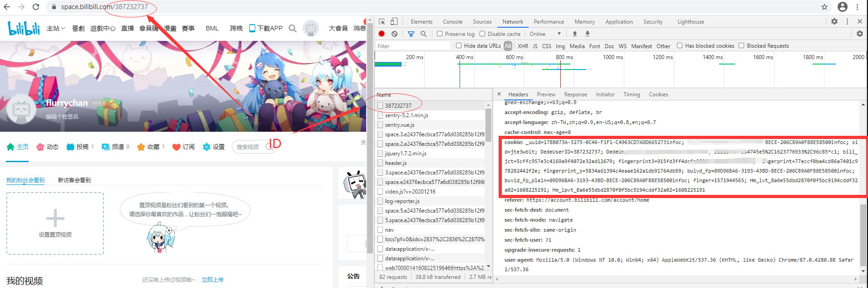Open the Response tab of the request
Viewport: 868px width, 288px height.
tap(576, 94)
